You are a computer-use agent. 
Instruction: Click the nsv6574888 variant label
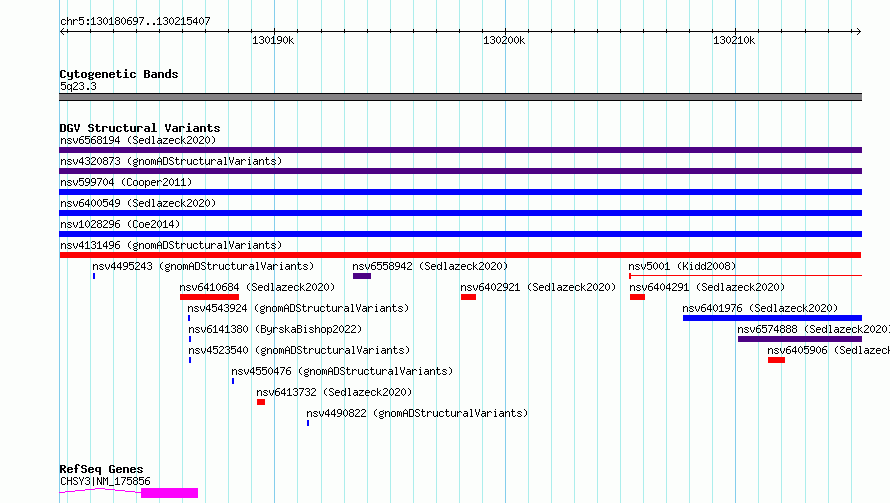[x=813, y=329]
